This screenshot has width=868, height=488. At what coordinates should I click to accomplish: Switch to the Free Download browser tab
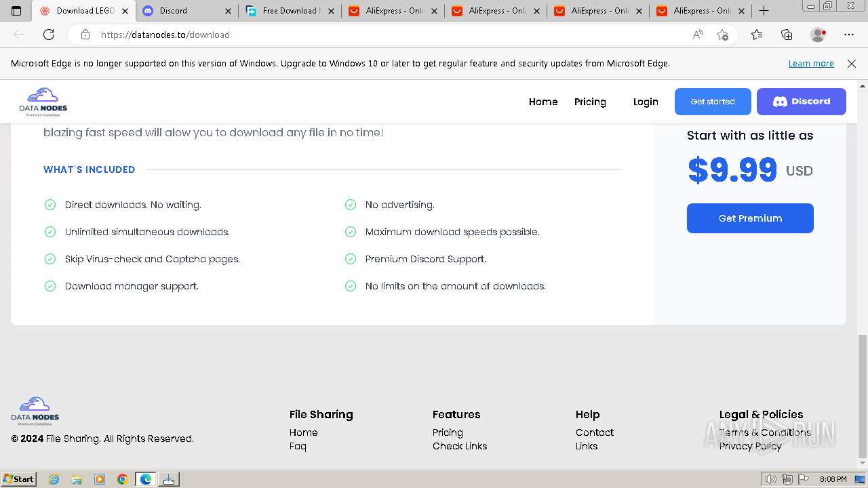pos(290,11)
